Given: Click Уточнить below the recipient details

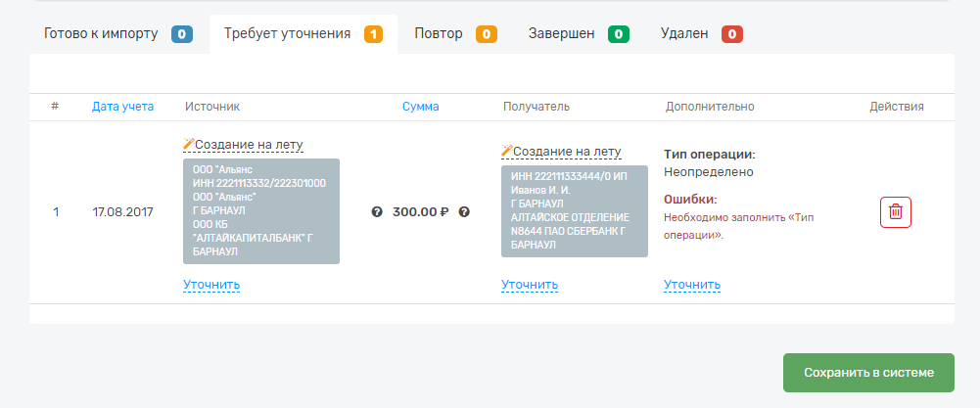Looking at the screenshot, I should point(530,285).
